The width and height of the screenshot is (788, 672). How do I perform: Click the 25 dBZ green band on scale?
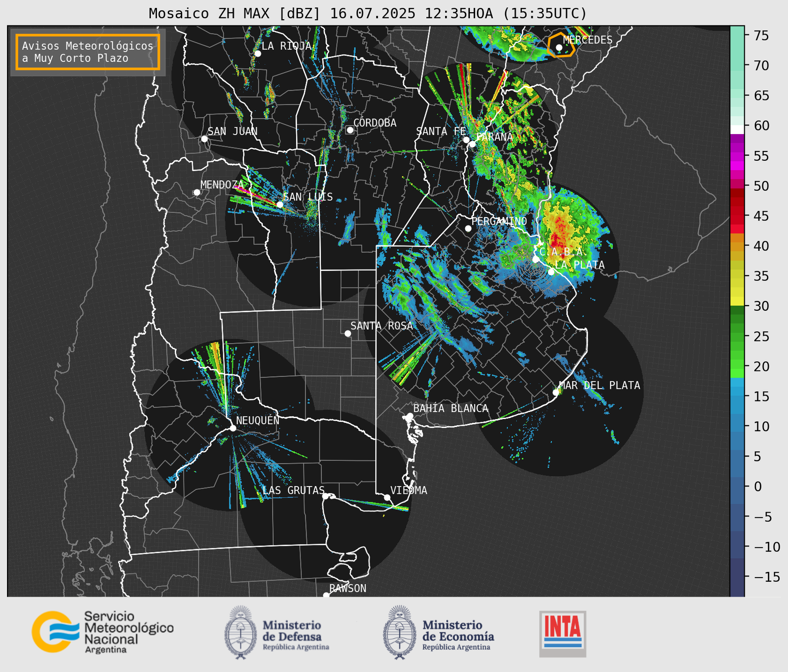[x=737, y=336]
